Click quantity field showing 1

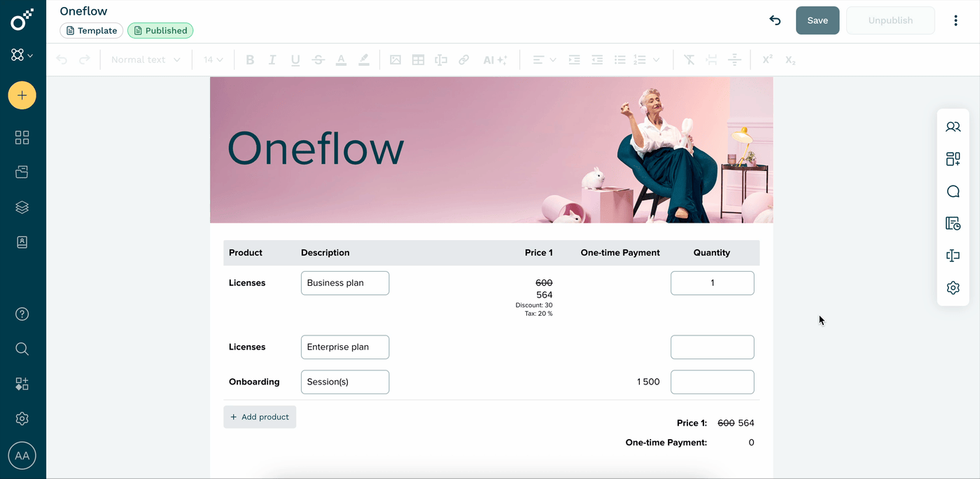[713, 283]
